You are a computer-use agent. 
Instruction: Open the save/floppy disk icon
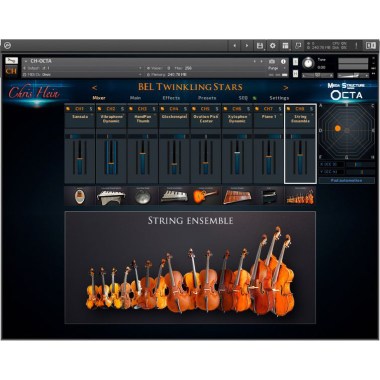(260, 46)
